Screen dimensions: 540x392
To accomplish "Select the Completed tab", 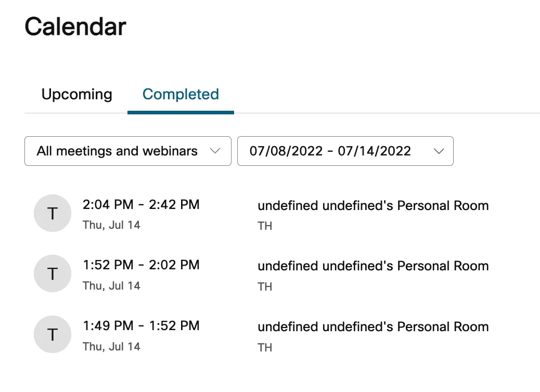I will (181, 95).
